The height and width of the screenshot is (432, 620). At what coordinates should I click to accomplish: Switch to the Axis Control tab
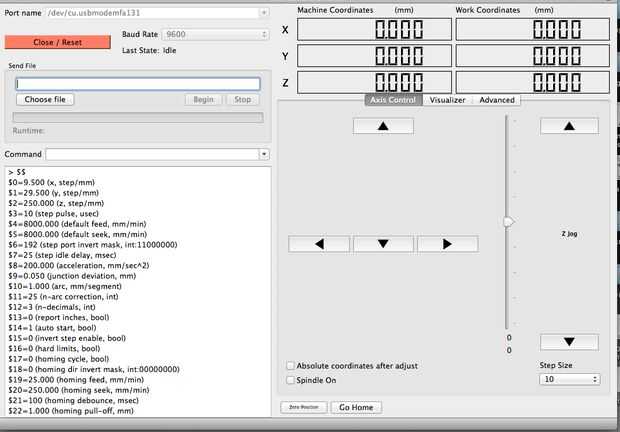[393, 100]
